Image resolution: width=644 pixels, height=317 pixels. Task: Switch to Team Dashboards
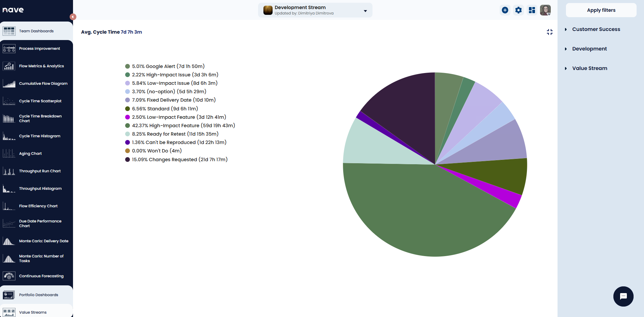(36, 31)
